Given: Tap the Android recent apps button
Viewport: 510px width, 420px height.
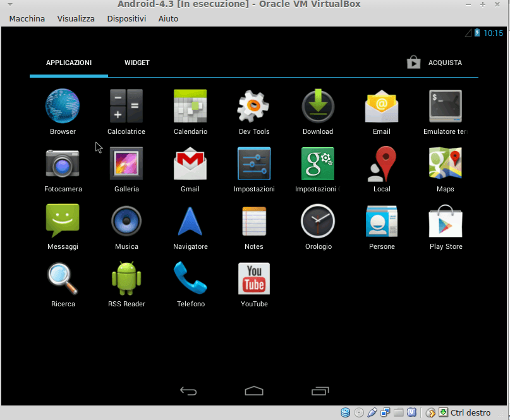Looking at the screenshot, I should (x=320, y=391).
